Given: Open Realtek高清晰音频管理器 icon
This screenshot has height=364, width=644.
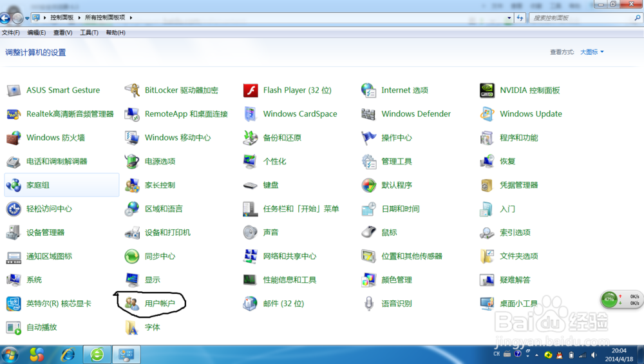Looking at the screenshot, I should (14, 114).
